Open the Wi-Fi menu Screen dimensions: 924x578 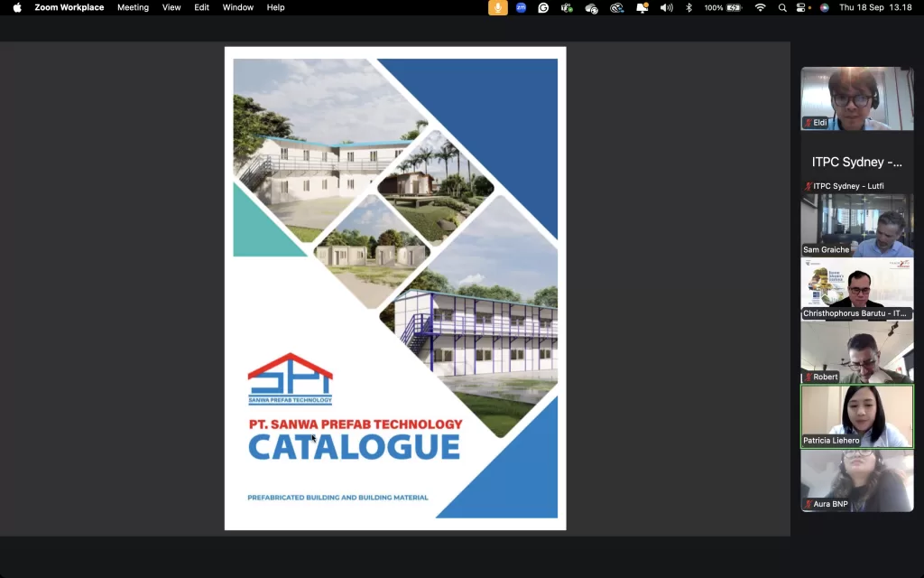pos(760,7)
